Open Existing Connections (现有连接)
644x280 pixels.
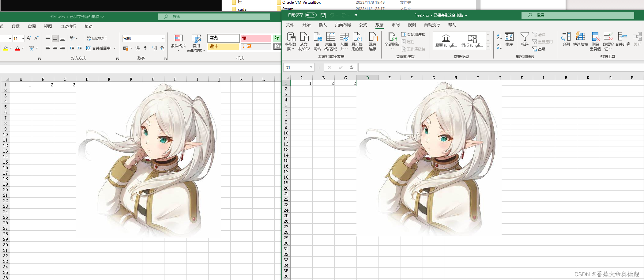[x=373, y=41]
